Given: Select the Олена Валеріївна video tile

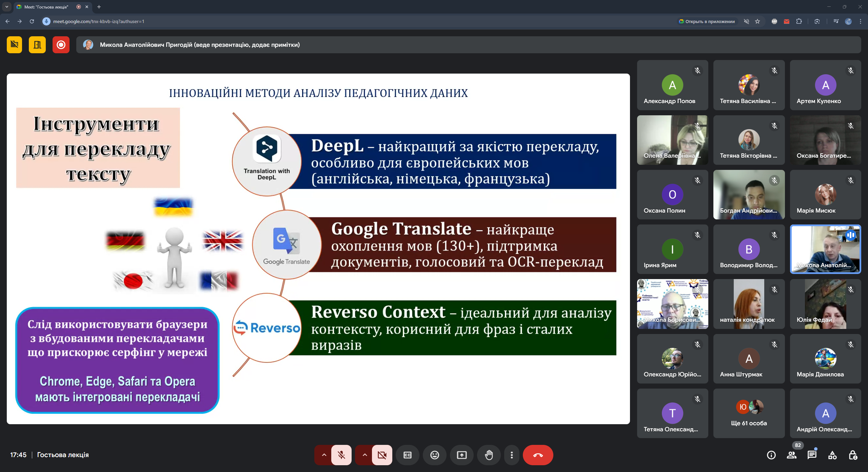Looking at the screenshot, I should 672,140.
